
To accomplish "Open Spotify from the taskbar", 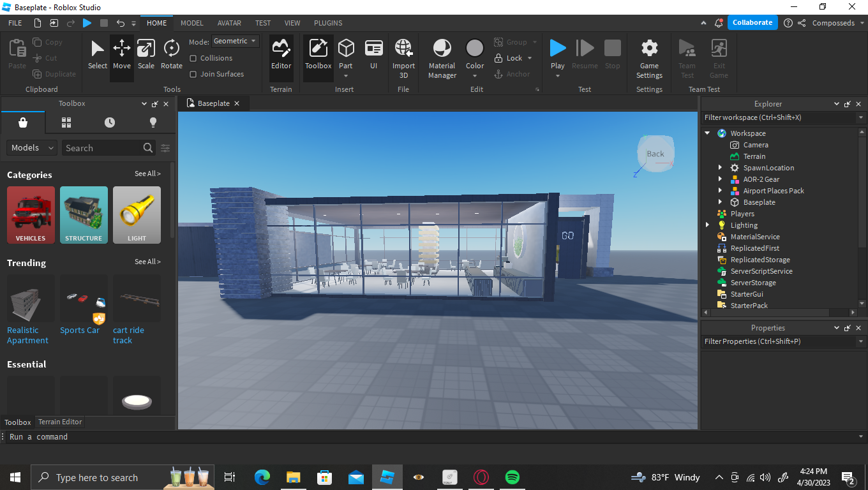I will tap(512, 477).
